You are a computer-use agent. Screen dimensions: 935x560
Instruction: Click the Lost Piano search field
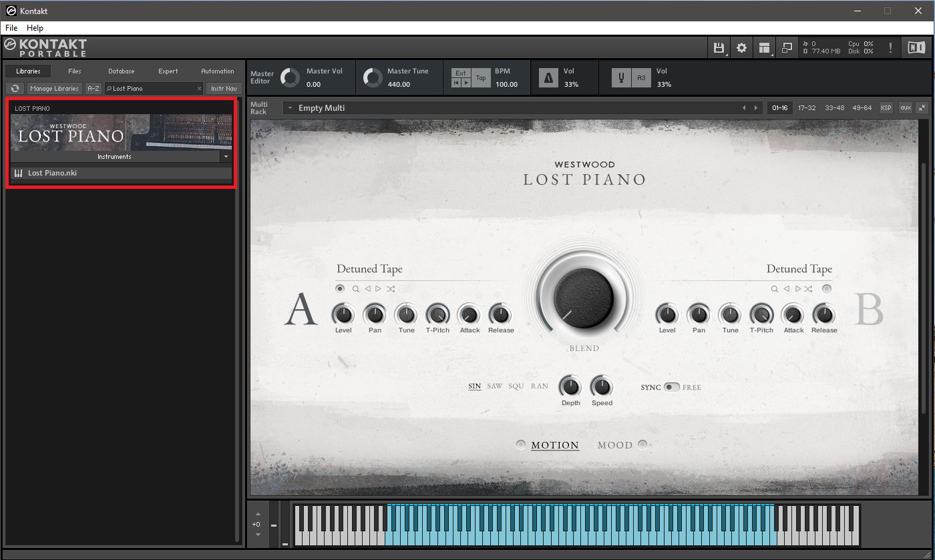(x=154, y=88)
